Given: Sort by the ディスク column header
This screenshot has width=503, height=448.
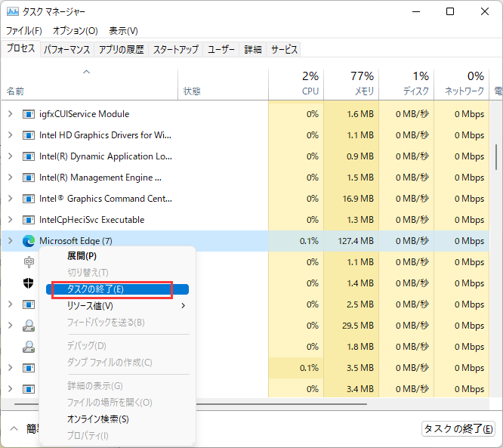Looking at the screenshot, I should click(x=406, y=84).
